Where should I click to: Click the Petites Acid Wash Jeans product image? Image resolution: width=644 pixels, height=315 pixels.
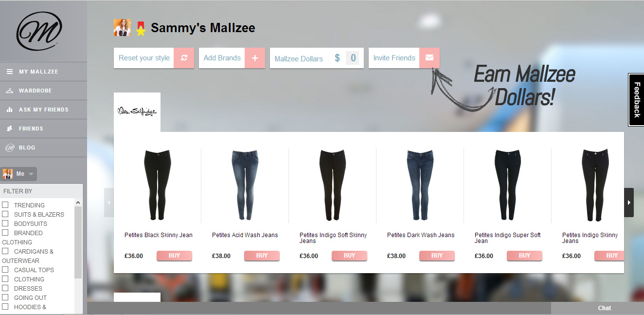(245, 185)
